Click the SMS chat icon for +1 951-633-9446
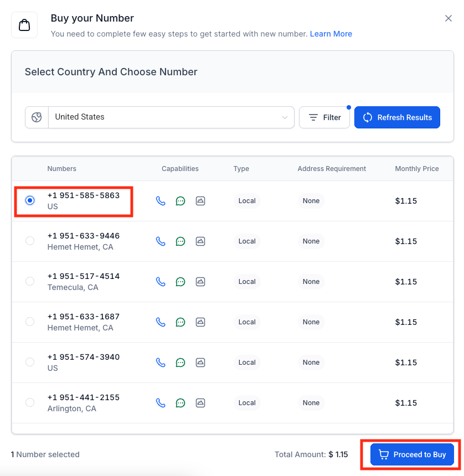Image resolution: width=464 pixels, height=476 pixels. [x=181, y=241]
